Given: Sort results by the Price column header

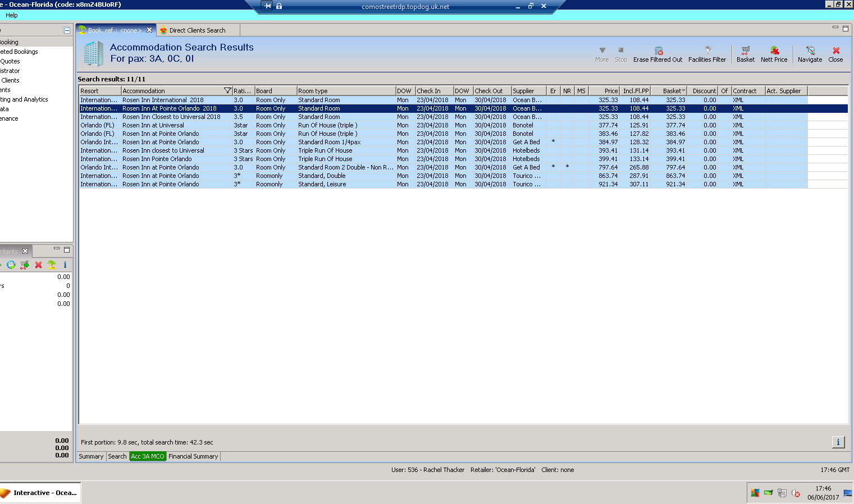Looking at the screenshot, I should (x=604, y=91).
